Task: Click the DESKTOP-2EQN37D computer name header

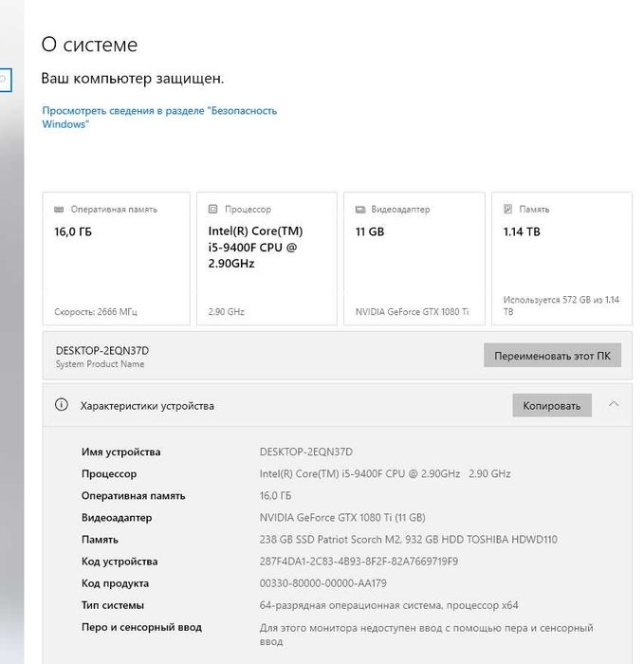Action: (102, 351)
